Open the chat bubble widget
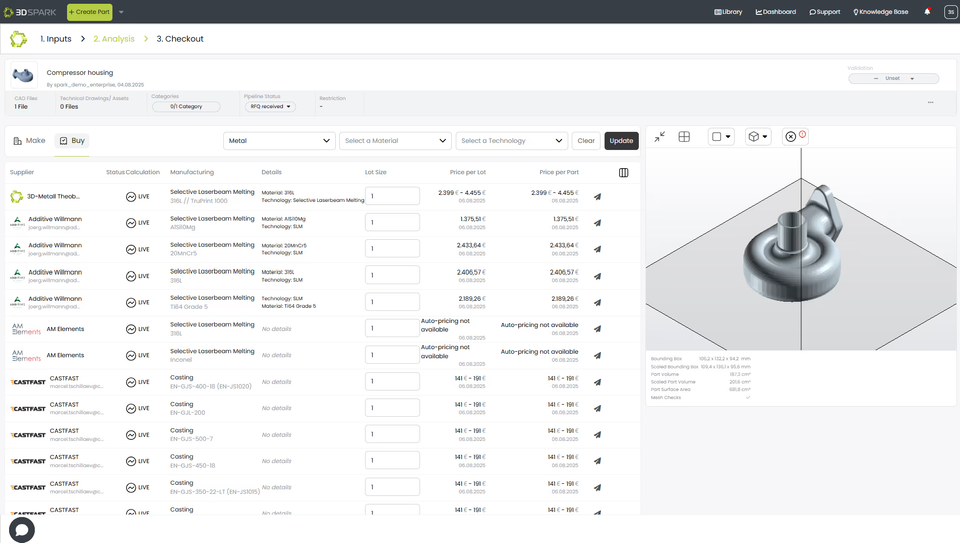960x543 pixels. [21, 530]
